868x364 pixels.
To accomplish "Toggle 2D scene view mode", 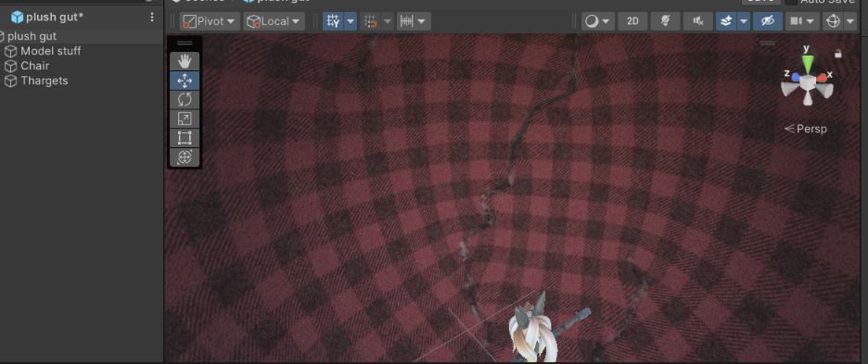I will pyautogui.click(x=632, y=21).
